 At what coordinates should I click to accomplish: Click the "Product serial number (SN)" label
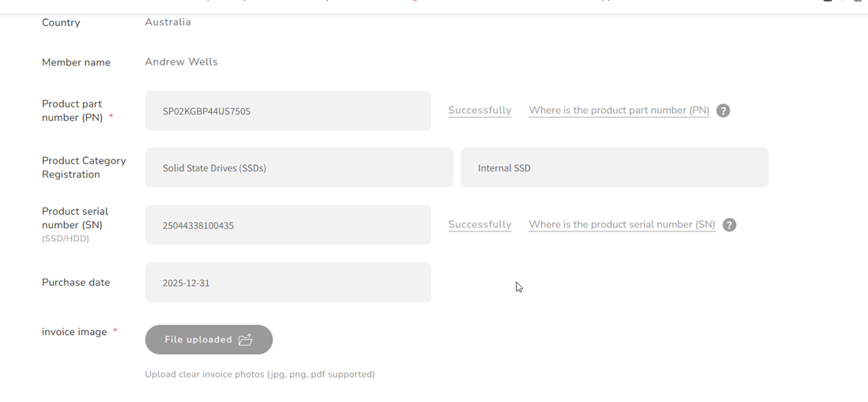coord(75,218)
